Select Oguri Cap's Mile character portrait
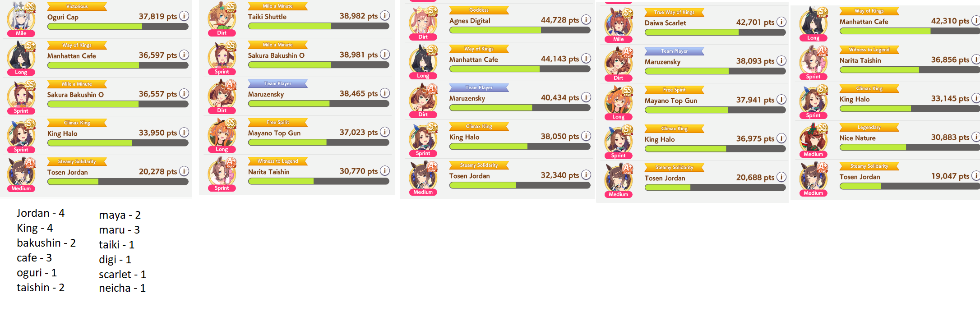 point(21,19)
